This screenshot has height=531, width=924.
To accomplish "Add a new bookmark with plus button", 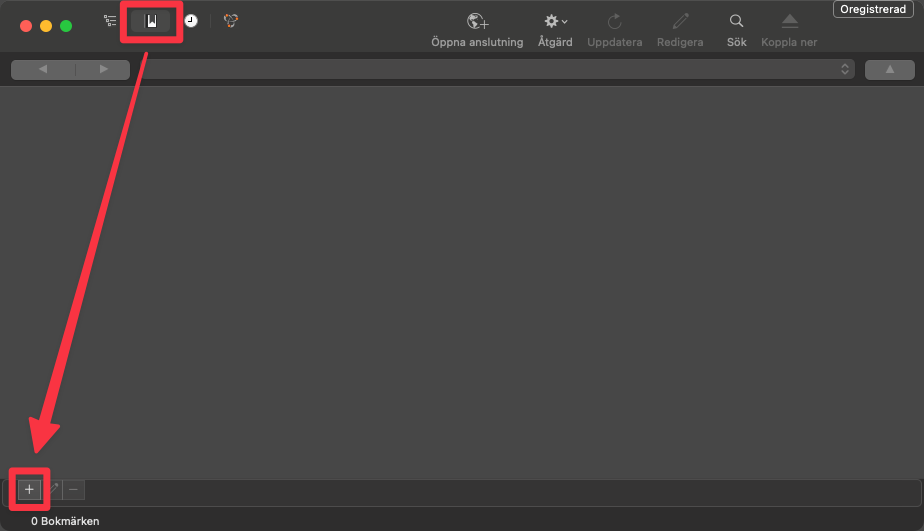I will coord(29,489).
